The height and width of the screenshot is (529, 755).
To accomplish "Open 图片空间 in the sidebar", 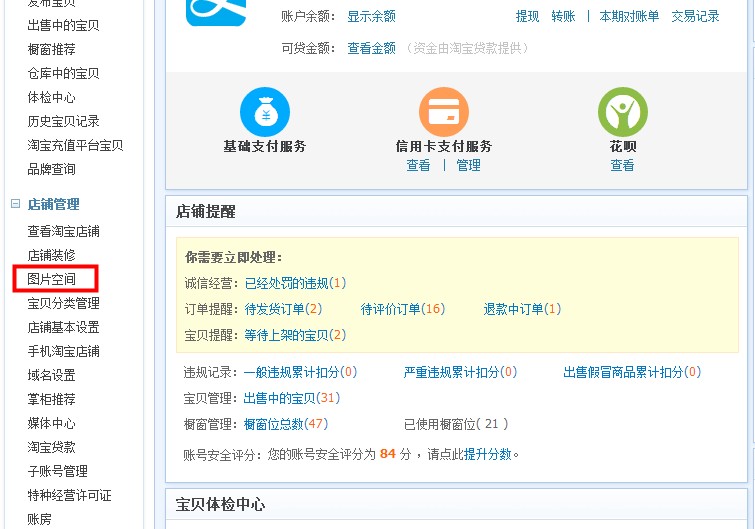I will click(x=52, y=279).
